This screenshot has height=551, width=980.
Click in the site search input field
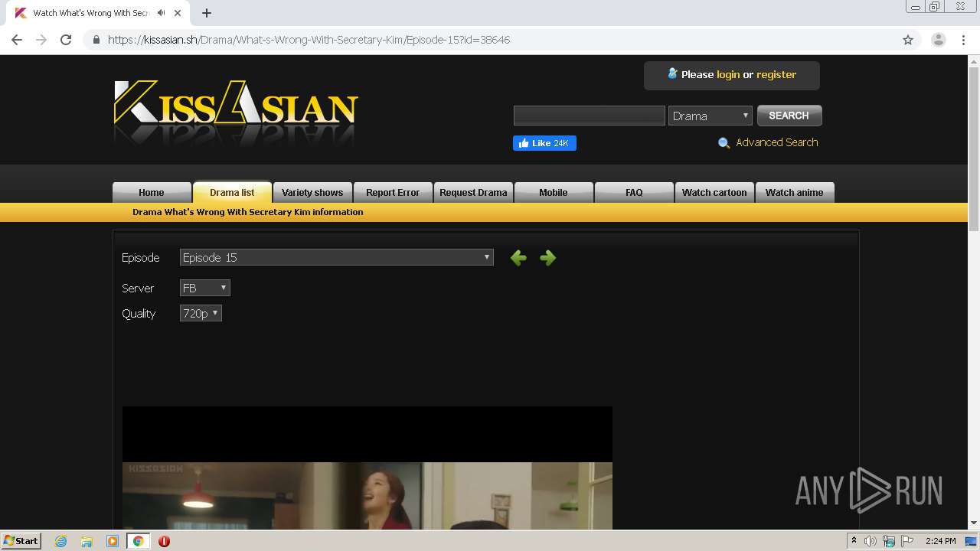pos(589,116)
